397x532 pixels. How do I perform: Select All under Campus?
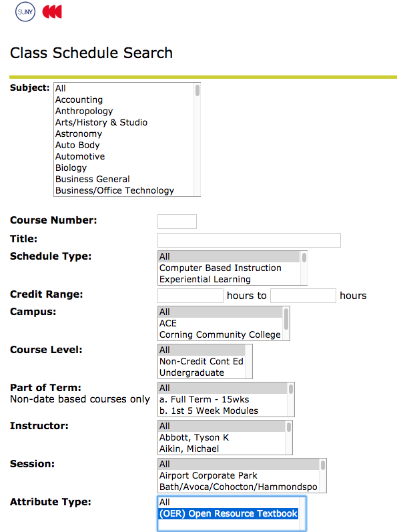pos(220,312)
